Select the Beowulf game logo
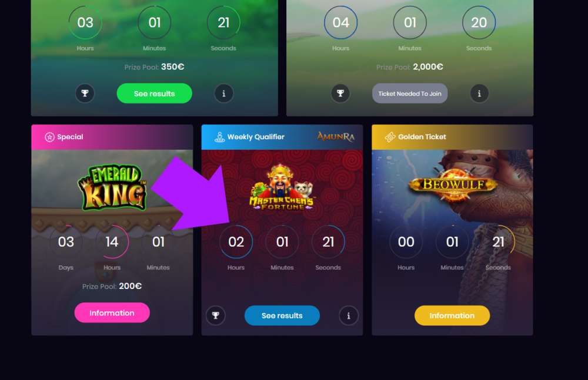The image size is (588, 380). pyautogui.click(x=453, y=184)
